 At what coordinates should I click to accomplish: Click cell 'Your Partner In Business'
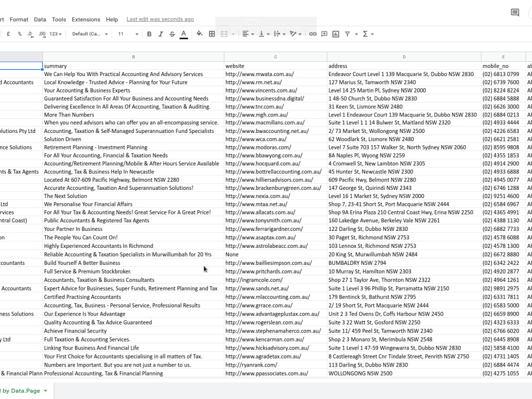coord(134,229)
